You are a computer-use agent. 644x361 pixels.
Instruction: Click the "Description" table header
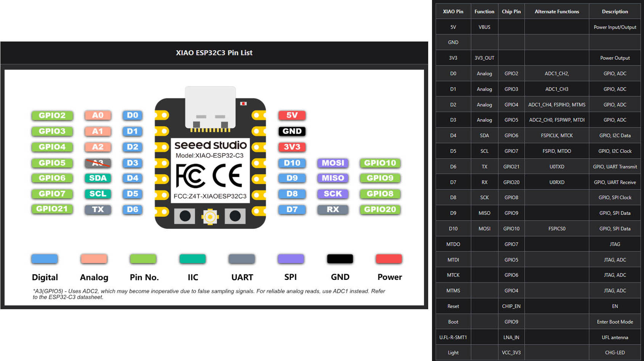point(615,11)
